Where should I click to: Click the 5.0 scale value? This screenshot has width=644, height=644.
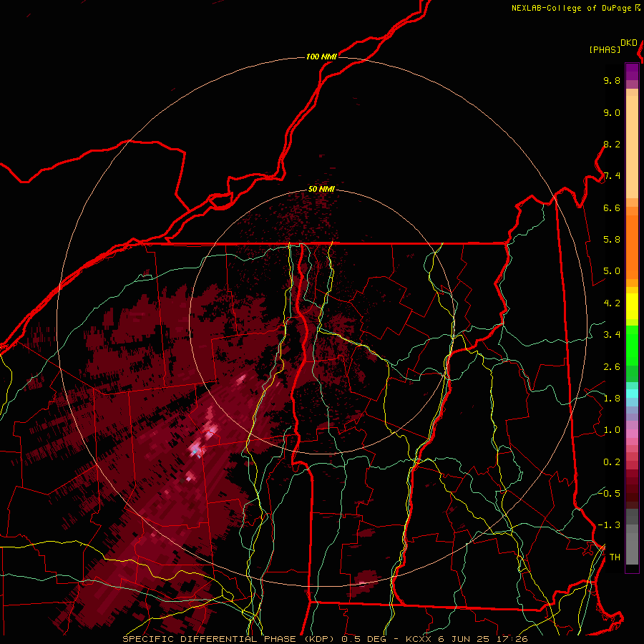pyautogui.click(x=612, y=271)
